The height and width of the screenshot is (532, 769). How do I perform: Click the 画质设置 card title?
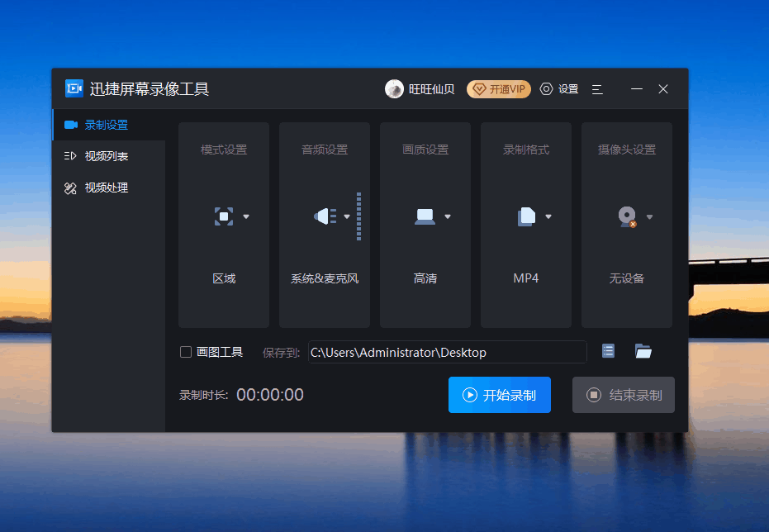click(425, 150)
